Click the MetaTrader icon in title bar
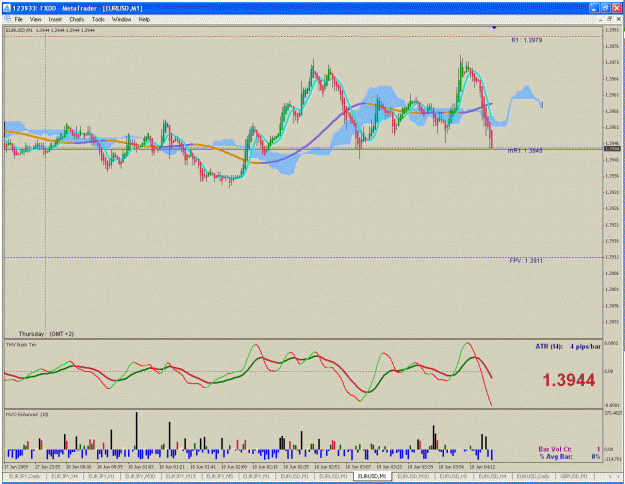The image size is (625, 484). 7,8
